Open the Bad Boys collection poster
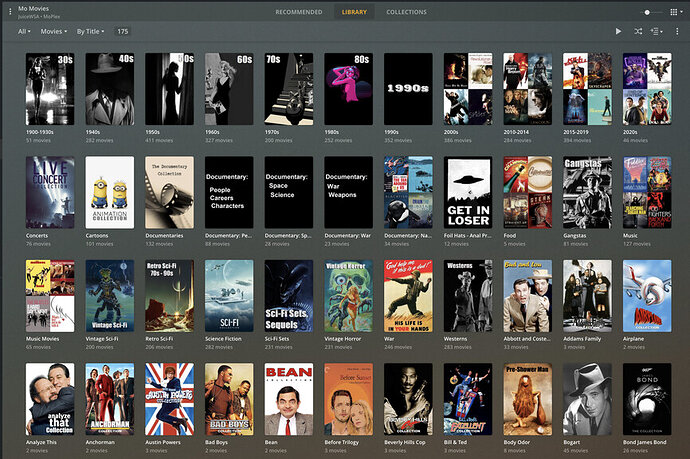Viewport: 690px width, 459px height. pos(229,399)
